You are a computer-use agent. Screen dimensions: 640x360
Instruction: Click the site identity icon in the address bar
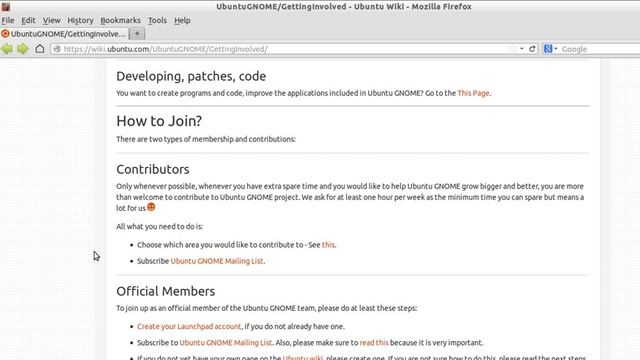pyautogui.click(x=57, y=49)
